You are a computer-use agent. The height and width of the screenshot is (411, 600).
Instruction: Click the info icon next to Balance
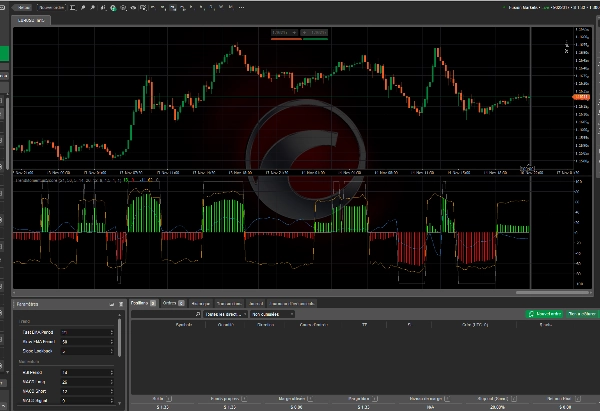tap(167, 397)
